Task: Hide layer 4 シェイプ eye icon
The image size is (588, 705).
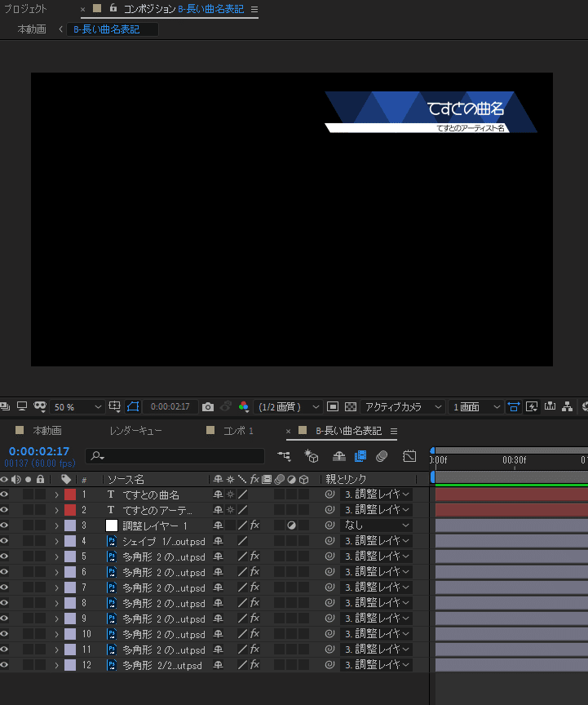Action: pyautogui.click(x=5, y=541)
